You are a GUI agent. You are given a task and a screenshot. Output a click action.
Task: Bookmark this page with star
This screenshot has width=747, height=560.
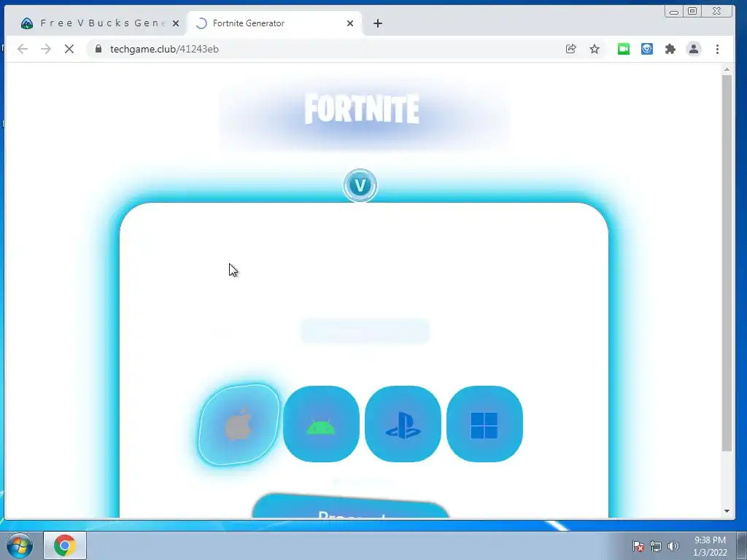coord(594,49)
